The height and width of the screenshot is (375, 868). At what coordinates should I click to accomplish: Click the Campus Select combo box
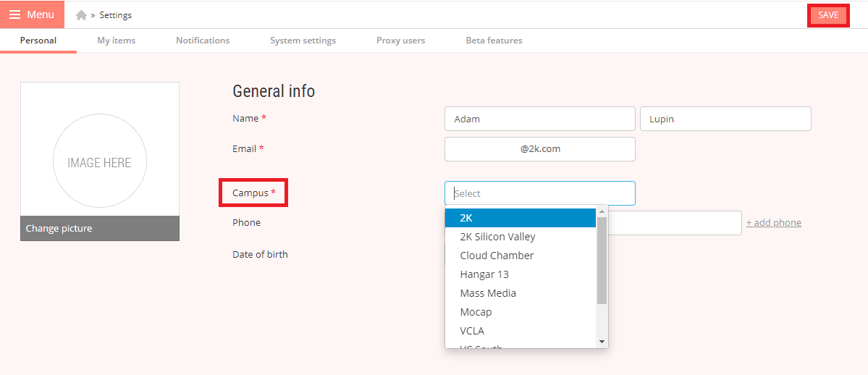(x=540, y=193)
